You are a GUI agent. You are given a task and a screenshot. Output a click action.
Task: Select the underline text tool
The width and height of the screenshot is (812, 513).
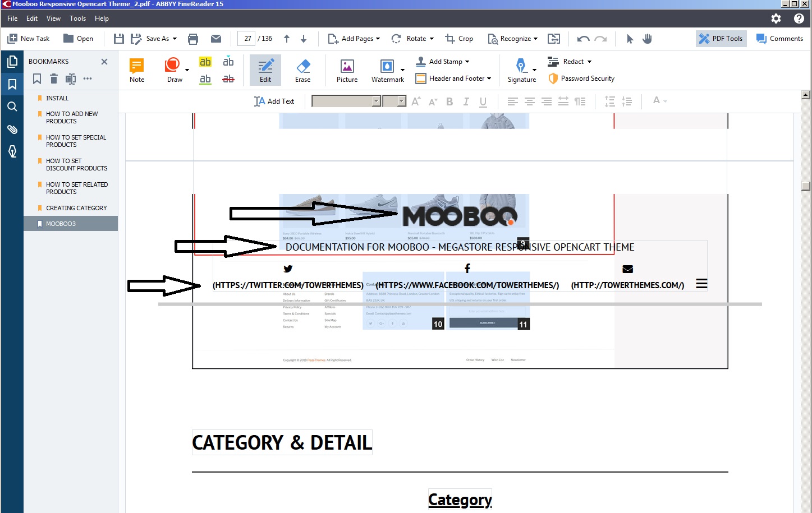[205, 79]
